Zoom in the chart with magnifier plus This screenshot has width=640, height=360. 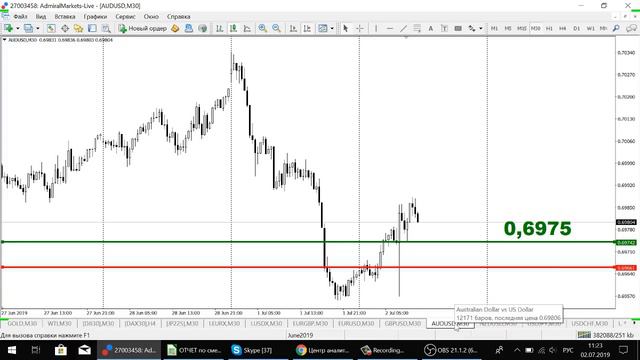pos(262,28)
